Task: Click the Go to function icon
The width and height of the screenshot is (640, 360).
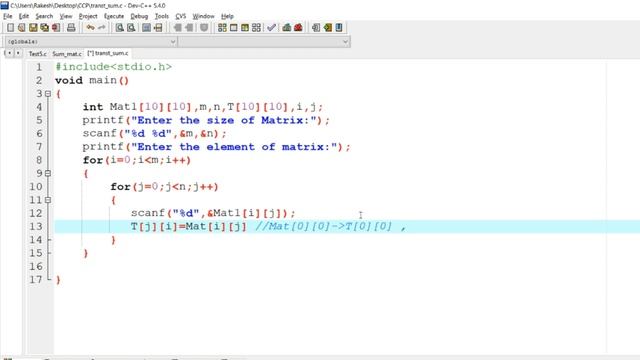Action: [x=147, y=28]
